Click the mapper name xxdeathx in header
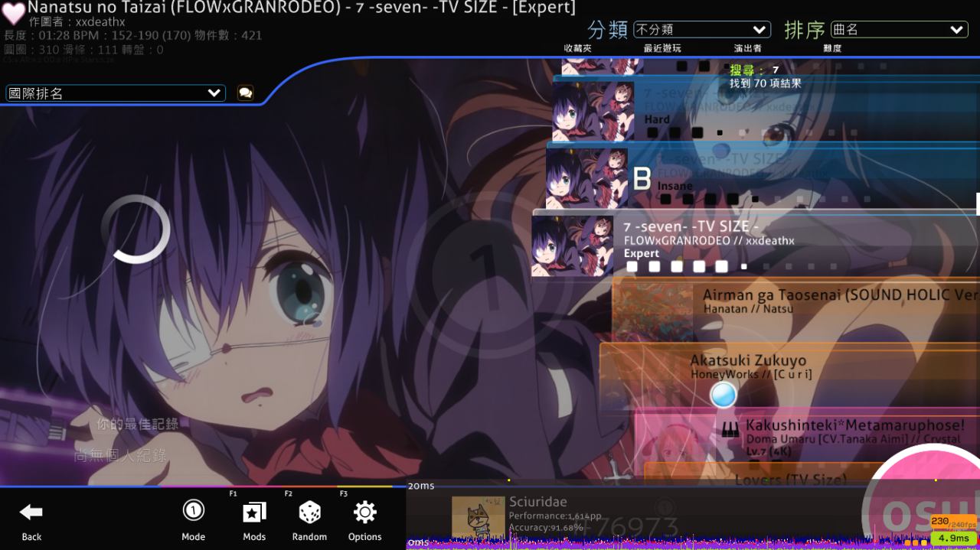 pos(100,22)
